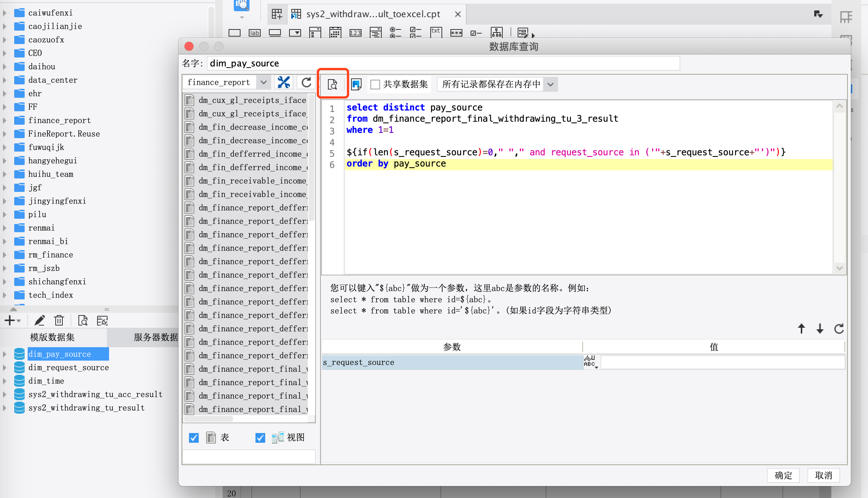Open the add dataset plus dropdown
Viewport: 868px width, 498px height.
(x=12, y=320)
